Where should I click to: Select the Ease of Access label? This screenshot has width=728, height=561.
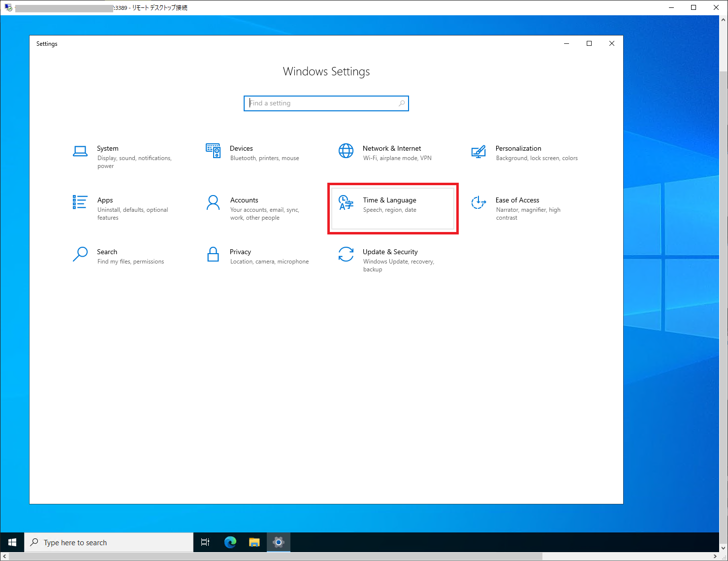(x=517, y=200)
